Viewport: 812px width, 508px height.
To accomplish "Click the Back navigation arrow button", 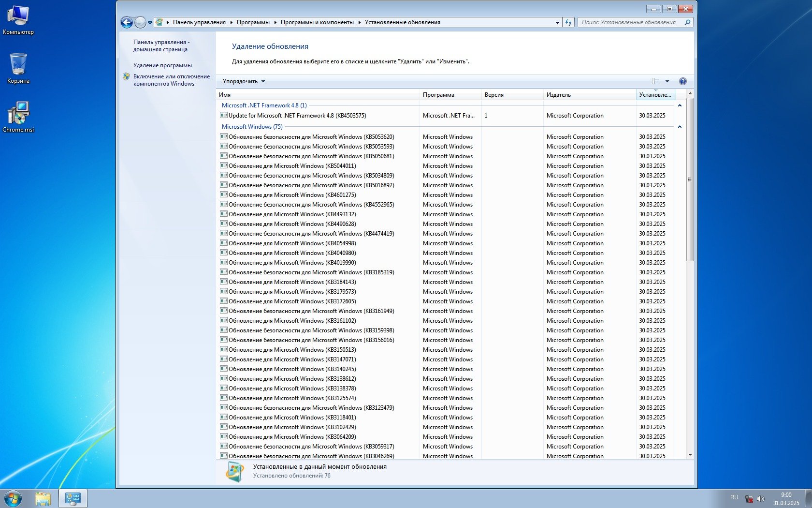I will (x=127, y=22).
